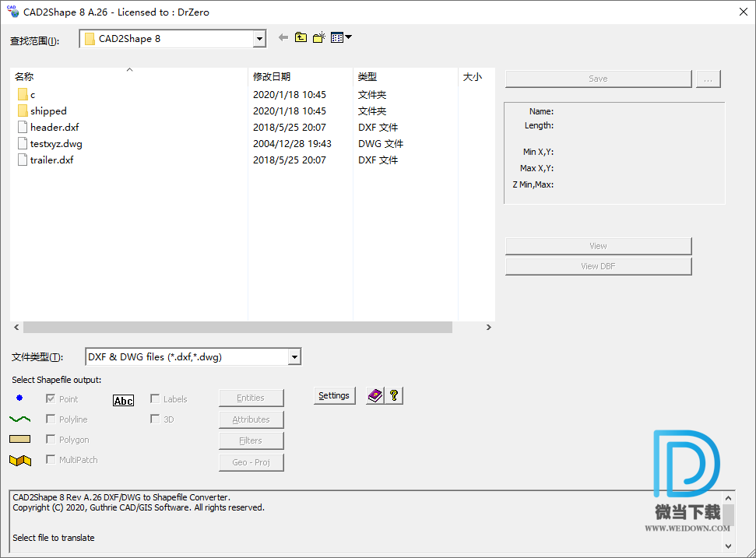Open the view menu icon
756x558 pixels.
coord(341,37)
